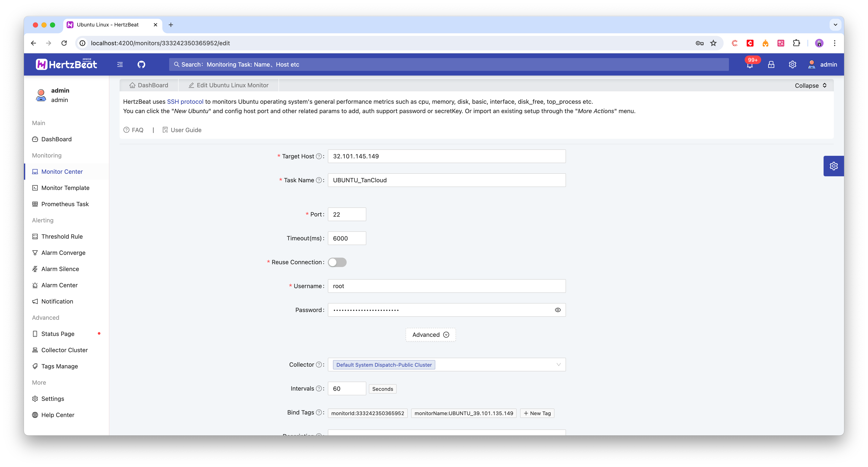The width and height of the screenshot is (868, 467).
Task: Open the Collector dropdown
Action: pyautogui.click(x=447, y=365)
